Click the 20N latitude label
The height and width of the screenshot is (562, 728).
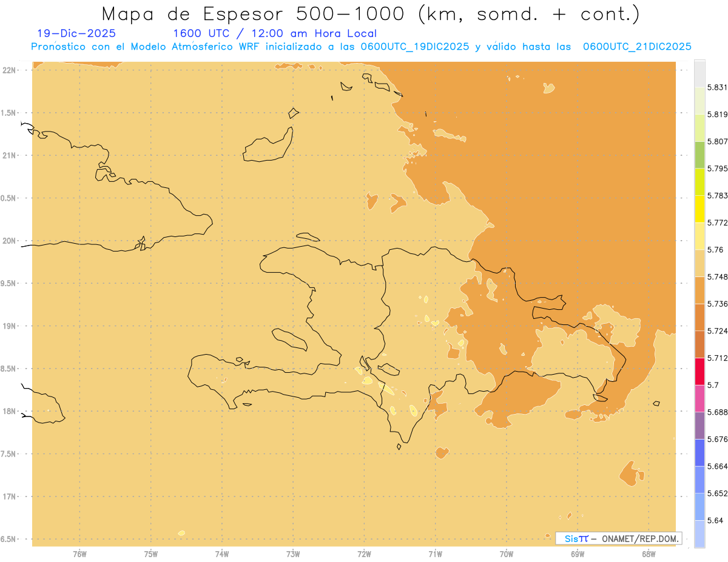click(x=10, y=241)
